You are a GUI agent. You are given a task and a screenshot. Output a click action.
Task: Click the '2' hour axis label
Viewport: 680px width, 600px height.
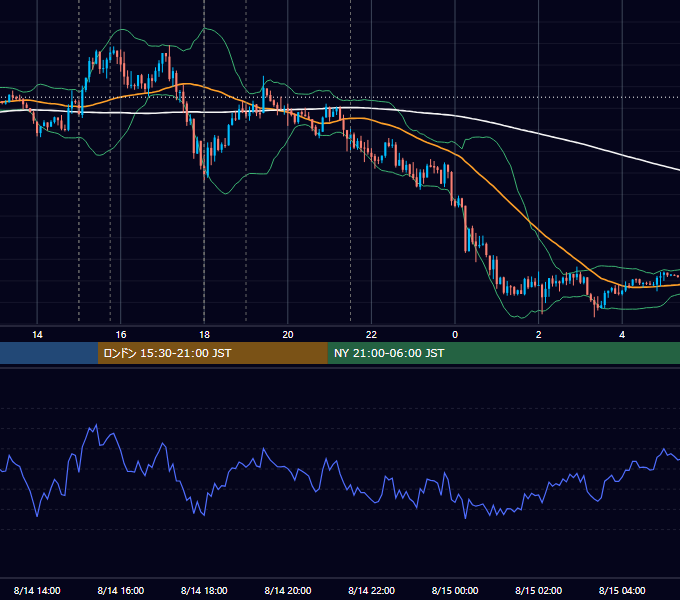point(539,335)
